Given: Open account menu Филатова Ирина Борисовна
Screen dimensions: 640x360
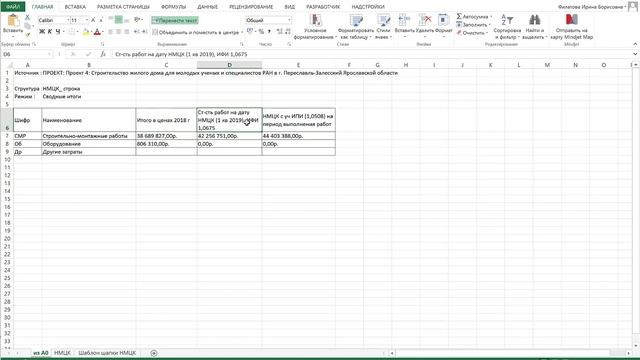Looking at the screenshot, I should 592,7.
